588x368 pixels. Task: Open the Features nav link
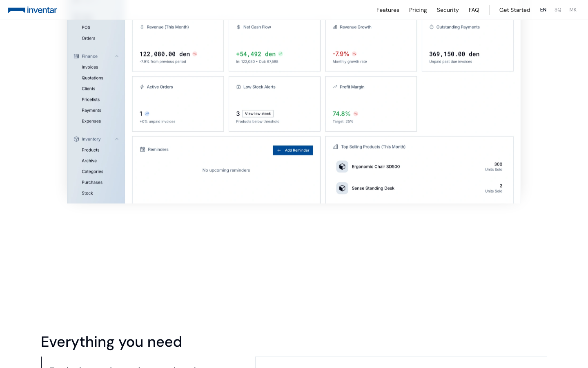point(388,10)
